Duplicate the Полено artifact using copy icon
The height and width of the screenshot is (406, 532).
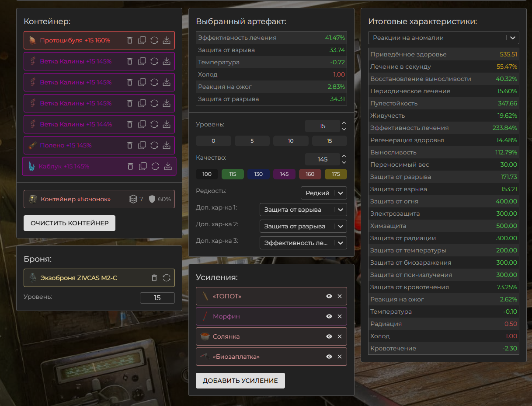coord(142,145)
